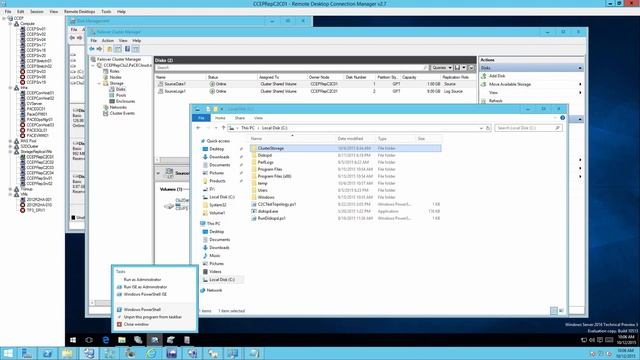Screen dimensions: 640x360
Task: Expand File Explorer ribbon chevron
Action: pyautogui.click(x=555, y=118)
